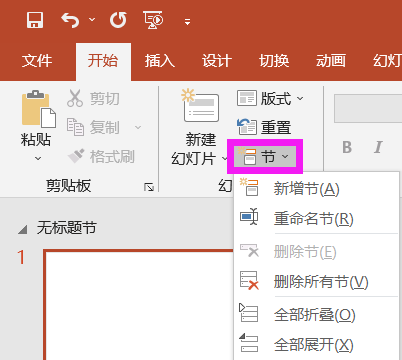The width and height of the screenshot is (402, 360).
Task: Open the 动画 tab
Action: [x=331, y=61]
